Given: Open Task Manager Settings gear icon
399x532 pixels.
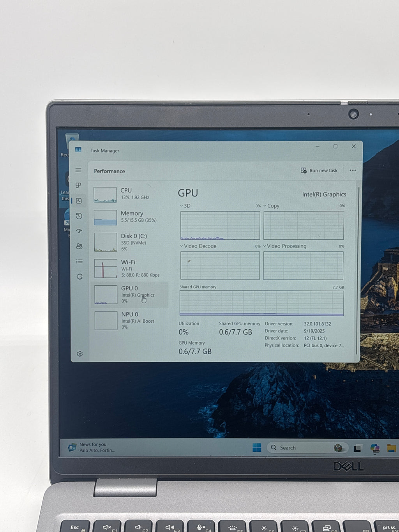Looking at the screenshot, I should pos(80,354).
